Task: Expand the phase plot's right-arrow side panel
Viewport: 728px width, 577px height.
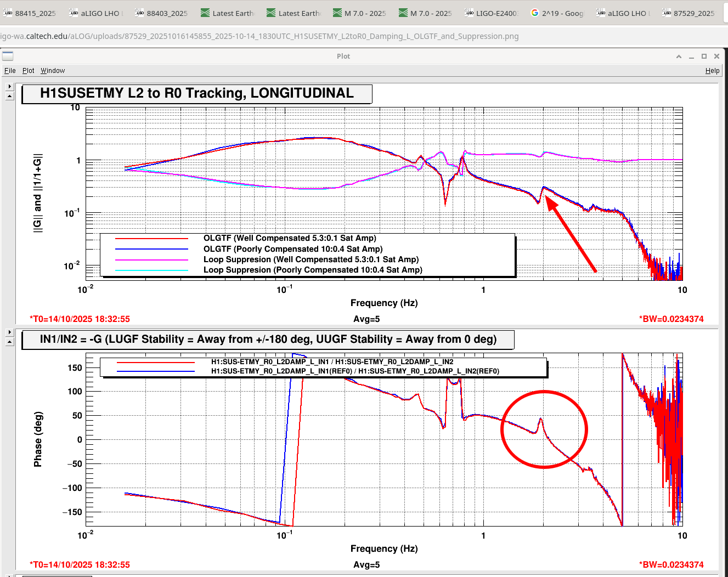Action: [x=9, y=332]
